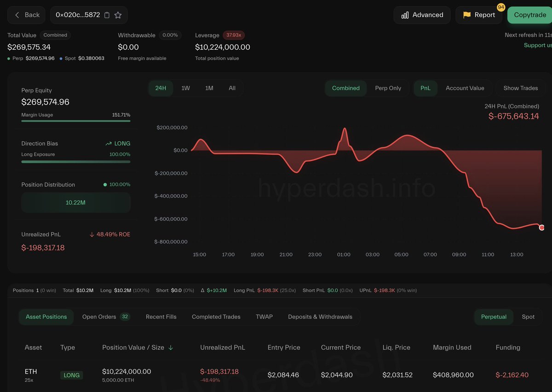The width and height of the screenshot is (552, 392).
Task: Click the star icon to favorite this wallet
Action: coord(119,15)
